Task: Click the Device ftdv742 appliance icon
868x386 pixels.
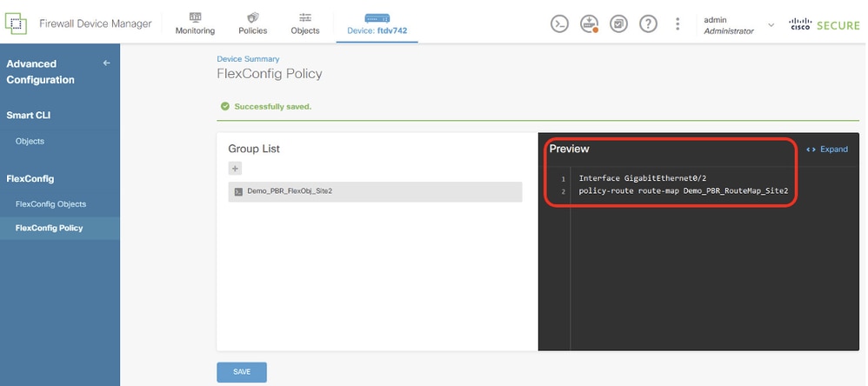Action: coord(377,18)
